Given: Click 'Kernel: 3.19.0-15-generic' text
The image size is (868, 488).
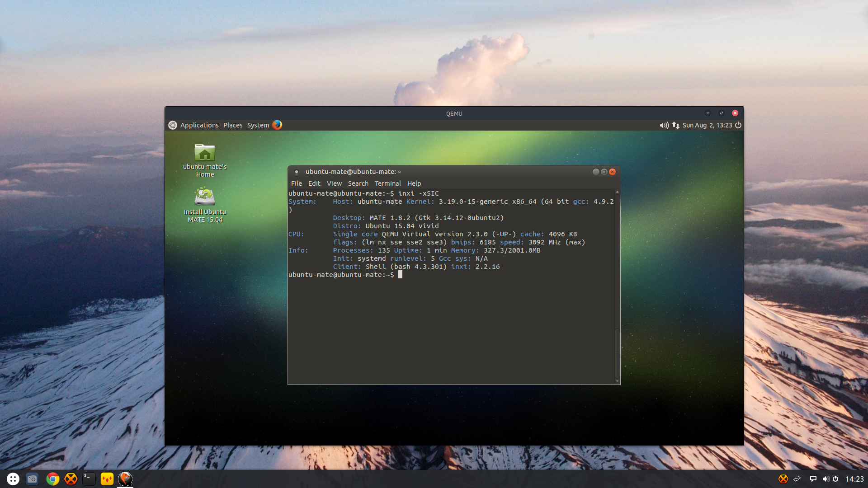Looking at the screenshot, I should click(457, 202).
